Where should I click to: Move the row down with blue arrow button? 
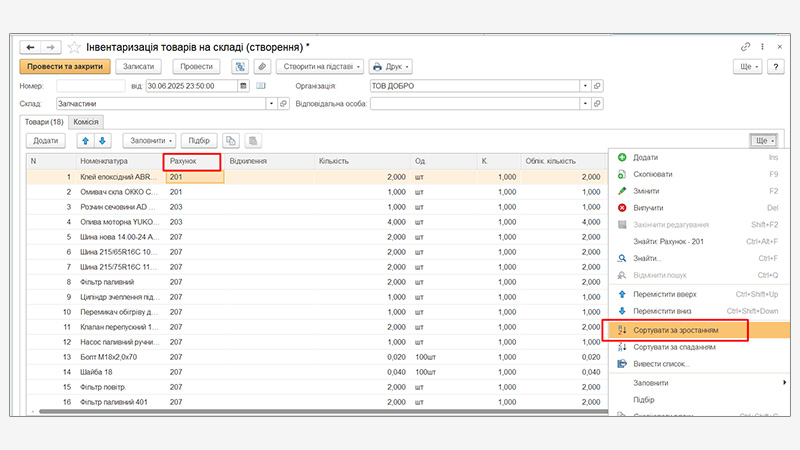point(102,141)
